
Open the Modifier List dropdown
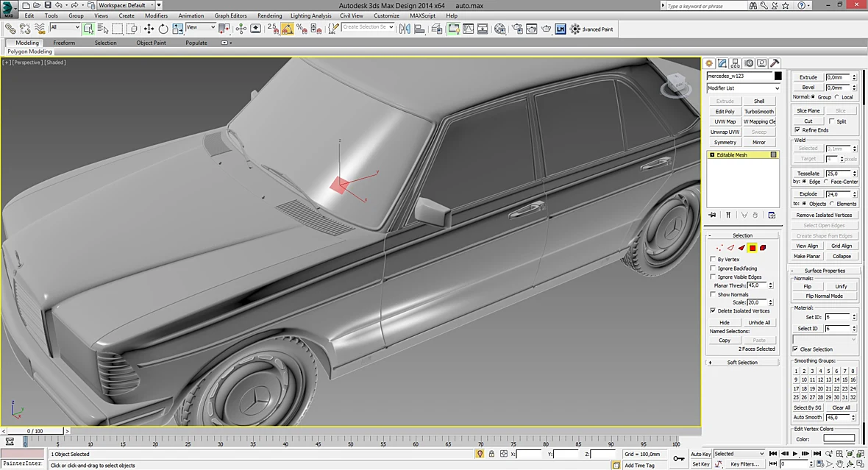click(744, 88)
